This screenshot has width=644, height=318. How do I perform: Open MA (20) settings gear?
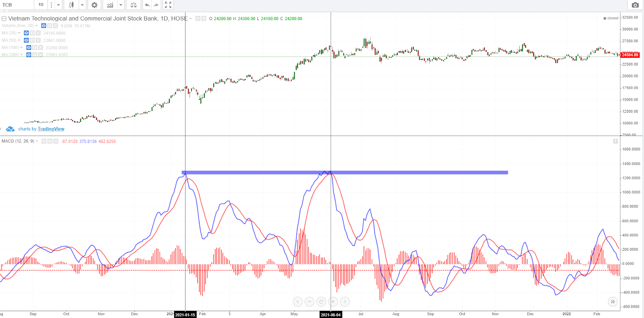(x=32, y=33)
